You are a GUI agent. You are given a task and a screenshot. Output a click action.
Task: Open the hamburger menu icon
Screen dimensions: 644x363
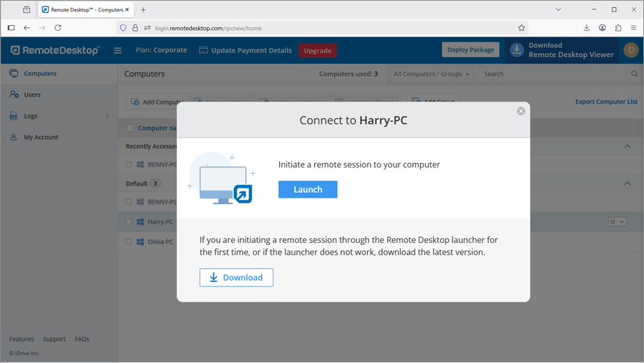118,50
